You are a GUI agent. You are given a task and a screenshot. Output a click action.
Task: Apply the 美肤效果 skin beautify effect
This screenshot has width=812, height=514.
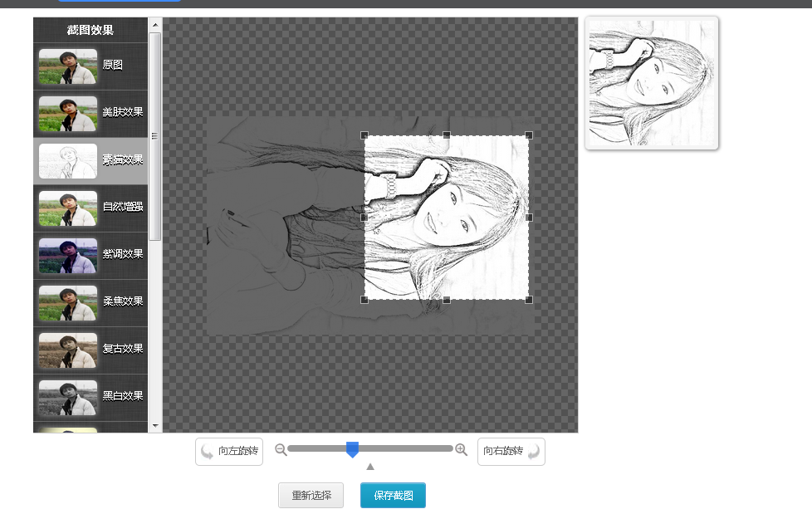(90, 113)
